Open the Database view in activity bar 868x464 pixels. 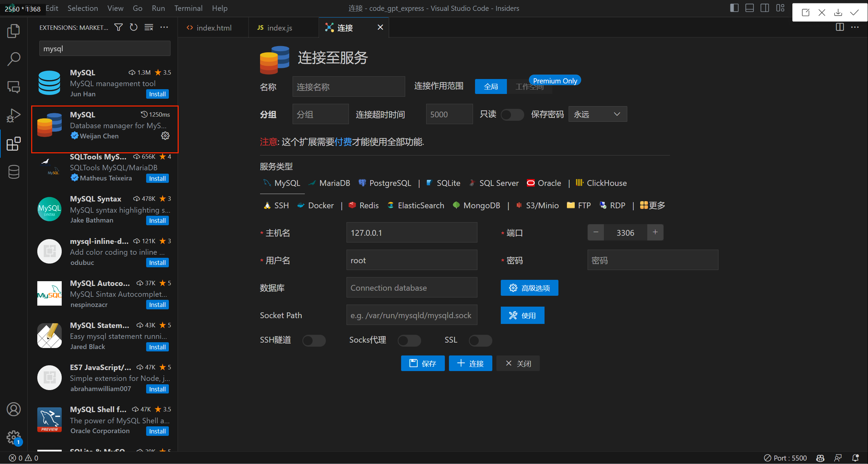pos(14,172)
